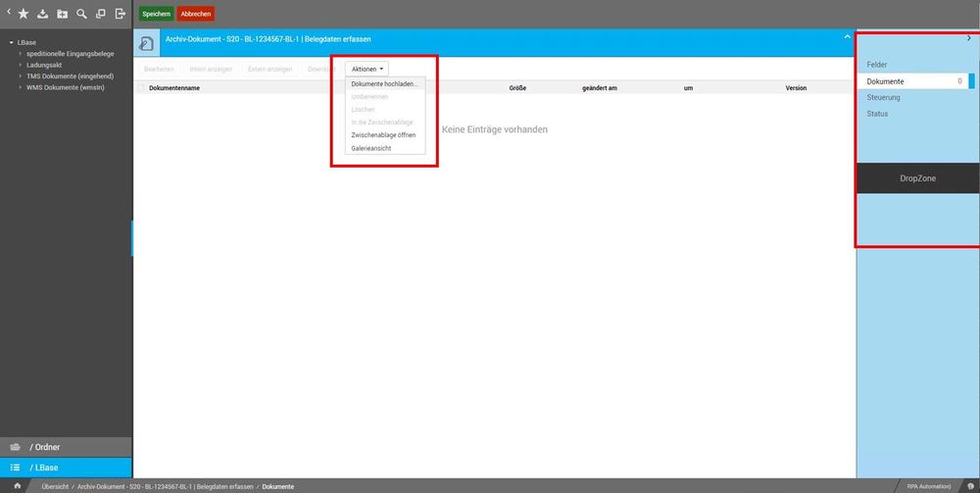Sort by geändert am column header
980x493 pixels.
point(600,88)
